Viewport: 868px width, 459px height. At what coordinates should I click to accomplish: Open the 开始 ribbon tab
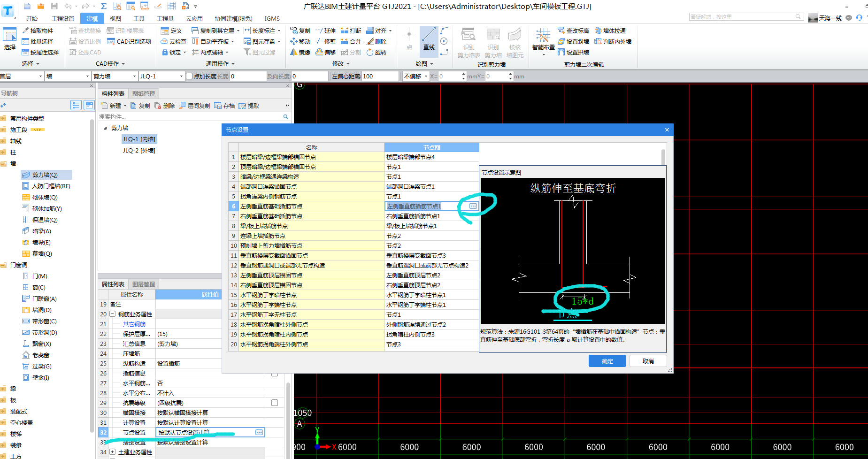(32, 18)
